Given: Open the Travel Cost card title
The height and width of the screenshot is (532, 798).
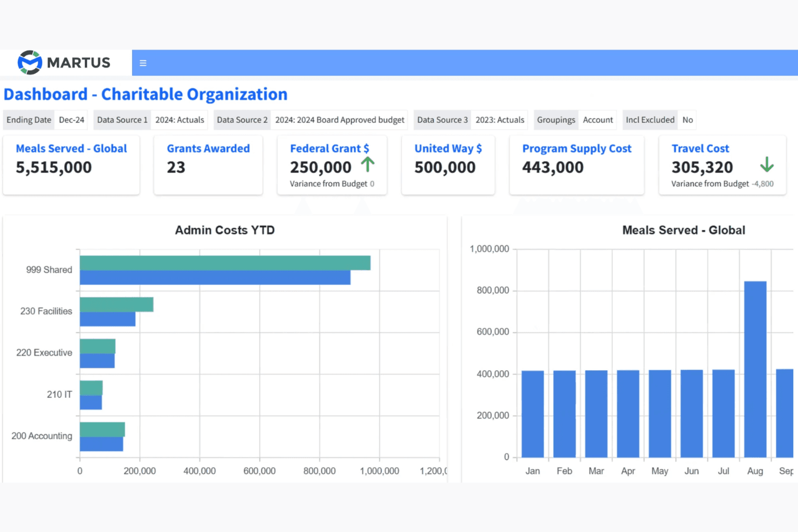Looking at the screenshot, I should pos(700,148).
